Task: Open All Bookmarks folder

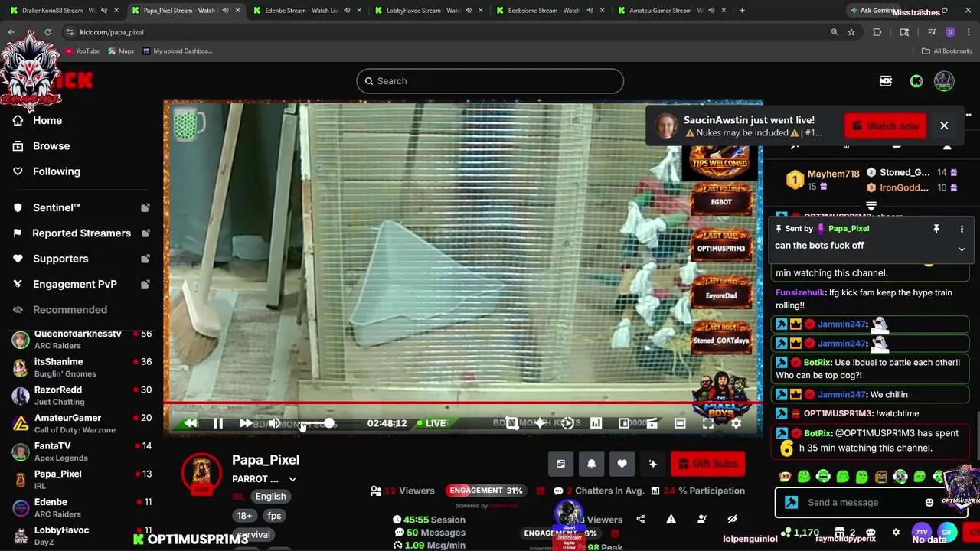Action: [x=947, y=51]
